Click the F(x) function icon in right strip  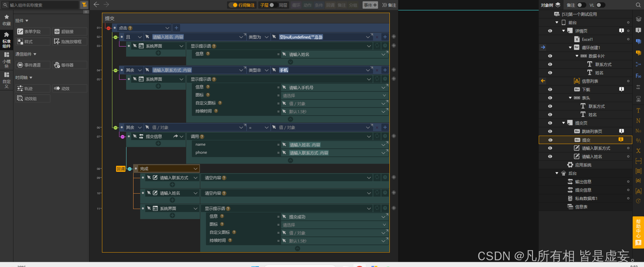638,76
